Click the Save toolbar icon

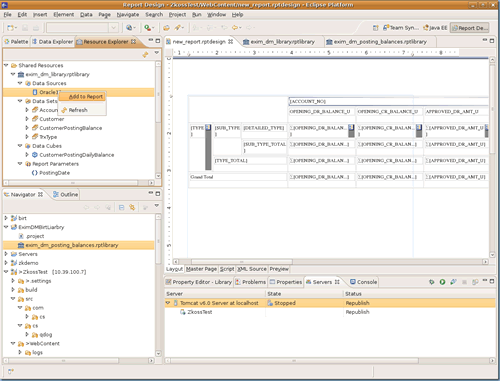point(25,28)
